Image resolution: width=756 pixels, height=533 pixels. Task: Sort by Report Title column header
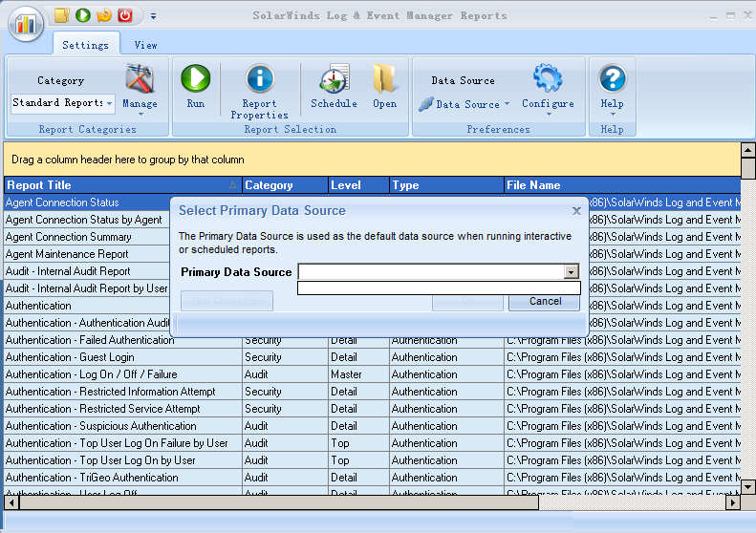point(123,185)
